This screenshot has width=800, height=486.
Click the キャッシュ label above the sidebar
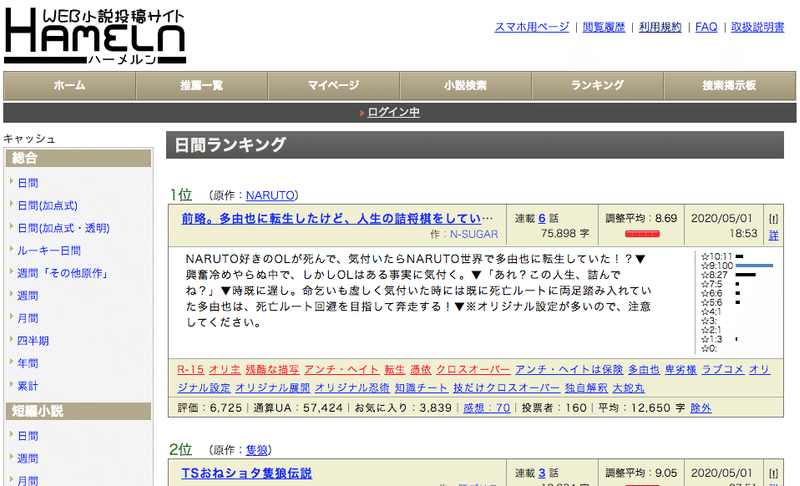[x=30, y=139]
